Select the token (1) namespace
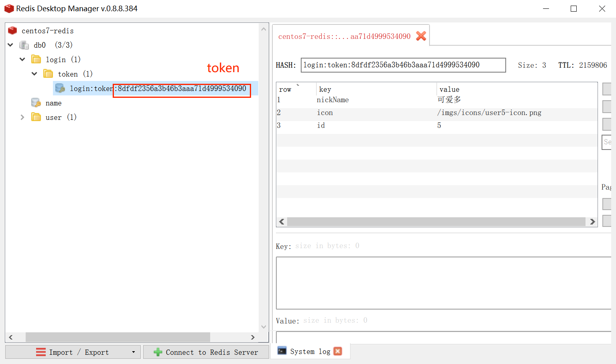This screenshot has width=616, height=364. pyautogui.click(x=75, y=74)
